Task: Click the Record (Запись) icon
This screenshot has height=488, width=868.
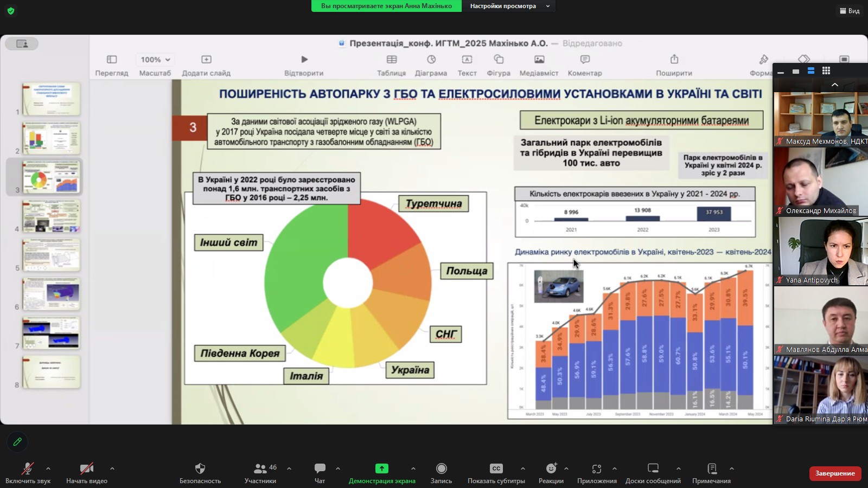Action: (x=441, y=469)
